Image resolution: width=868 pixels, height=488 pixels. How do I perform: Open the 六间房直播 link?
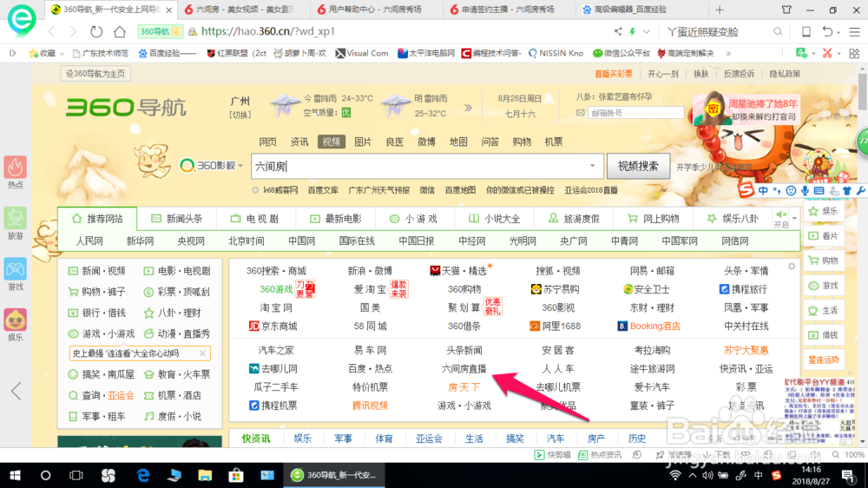464,368
